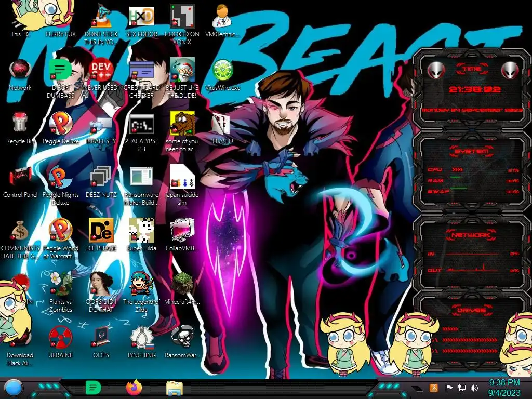
Task: Select the LYNCHING desktop shortcut
Action: (x=141, y=343)
